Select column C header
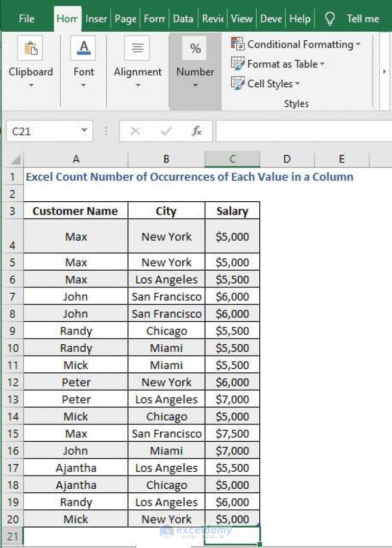The height and width of the screenshot is (548, 392). point(232,159)
